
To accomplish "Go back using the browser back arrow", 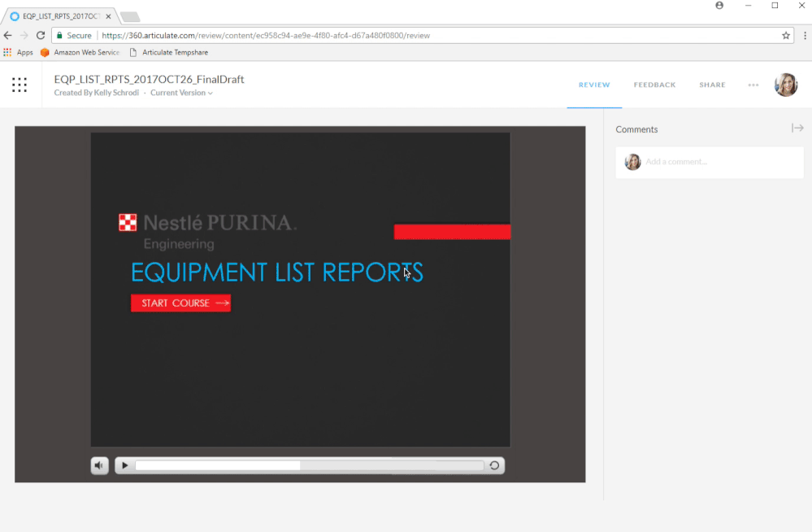I will point(8,36).
